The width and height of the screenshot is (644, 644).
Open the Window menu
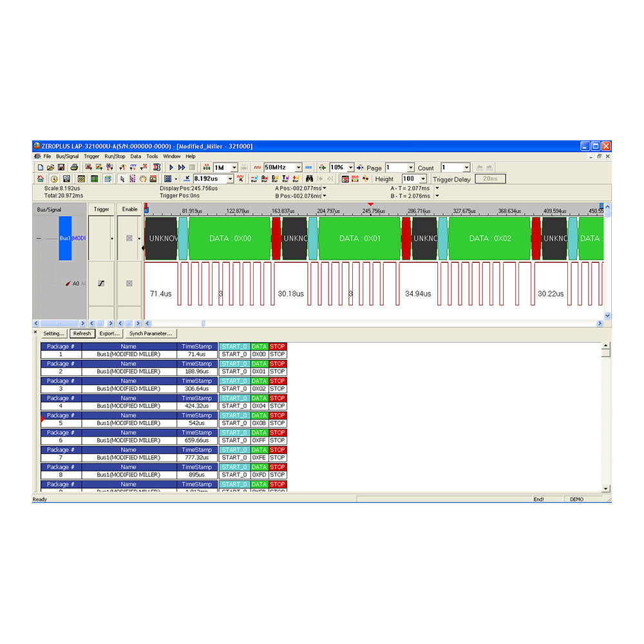pos(172,156)
